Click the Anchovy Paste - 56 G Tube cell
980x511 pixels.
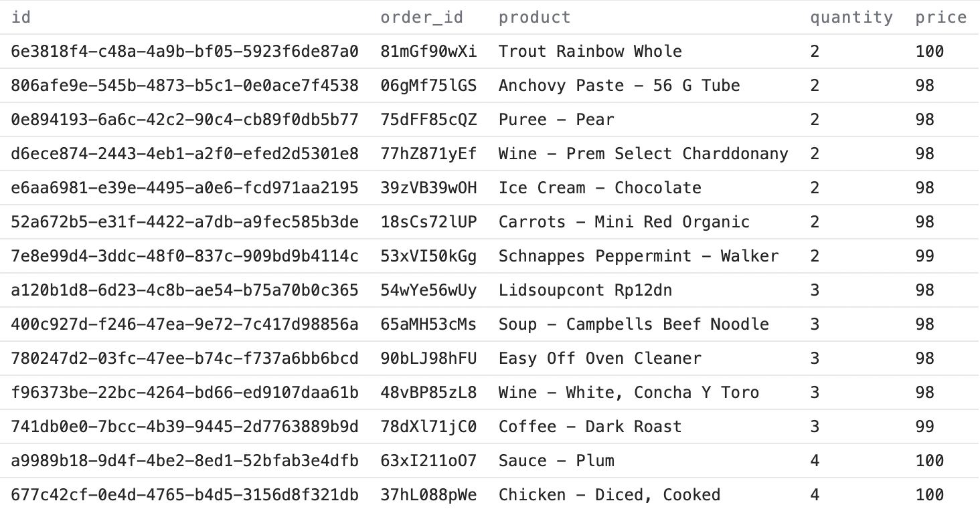619,86
